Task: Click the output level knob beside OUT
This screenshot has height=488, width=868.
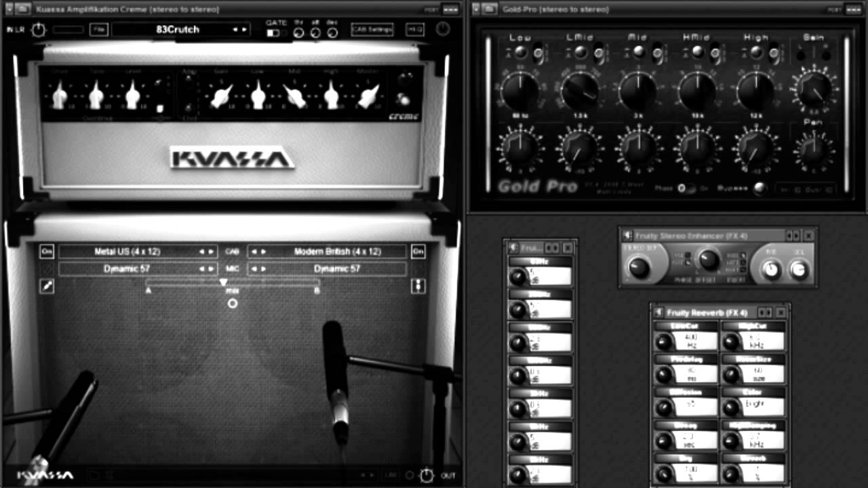Action: click(427, 476)
